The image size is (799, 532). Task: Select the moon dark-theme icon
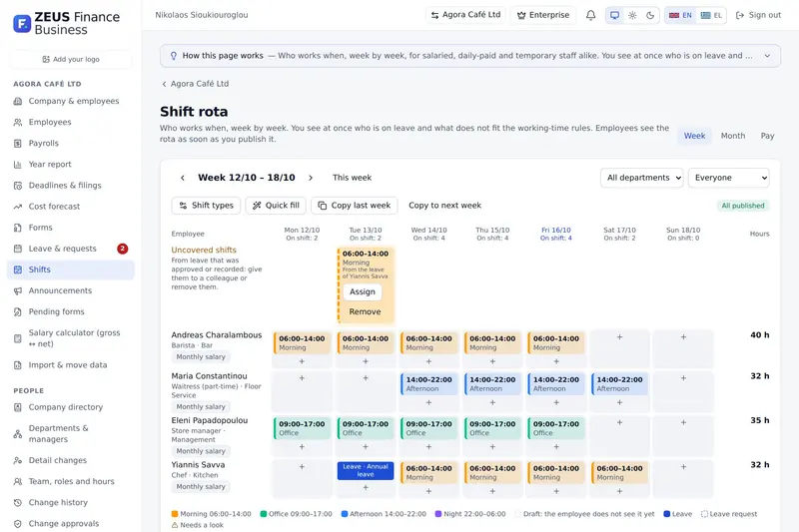pyautogui.click(x=650, y=15)
